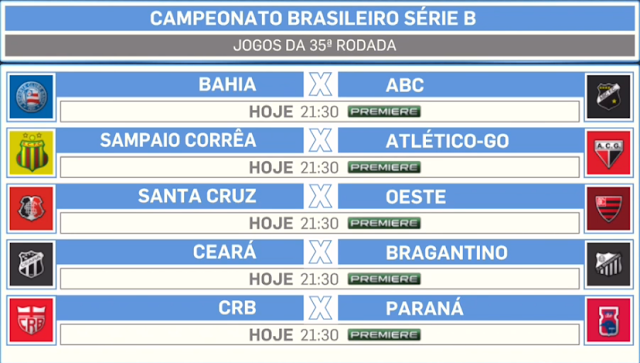
Task: Click the X between Ceará and Bragantino
Action: (320, 252)
